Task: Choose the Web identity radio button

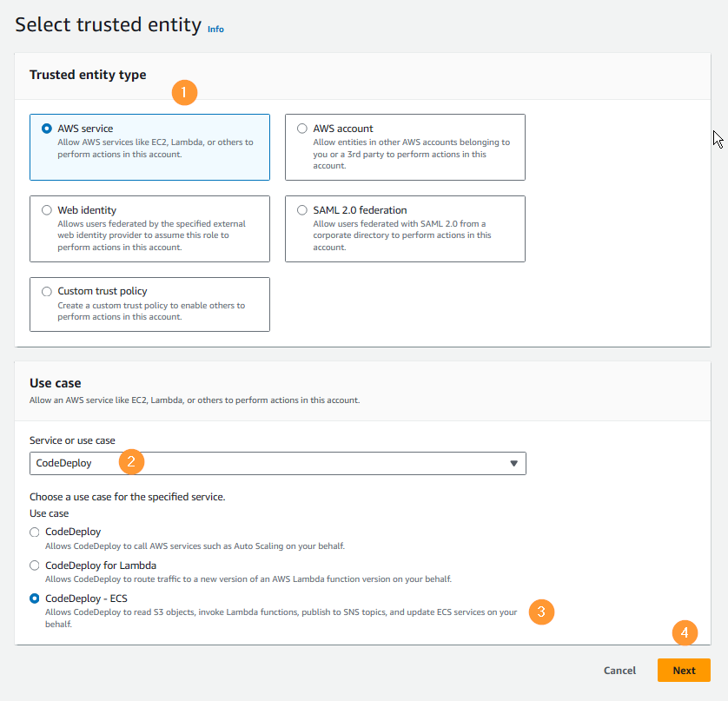Action: tap(46, 210)
